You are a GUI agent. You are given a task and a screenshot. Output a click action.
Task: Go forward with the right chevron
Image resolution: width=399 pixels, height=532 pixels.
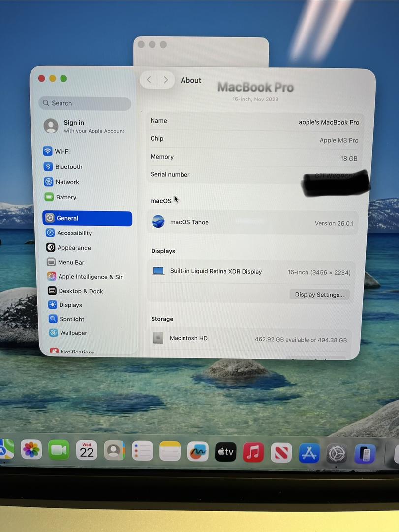166,80
